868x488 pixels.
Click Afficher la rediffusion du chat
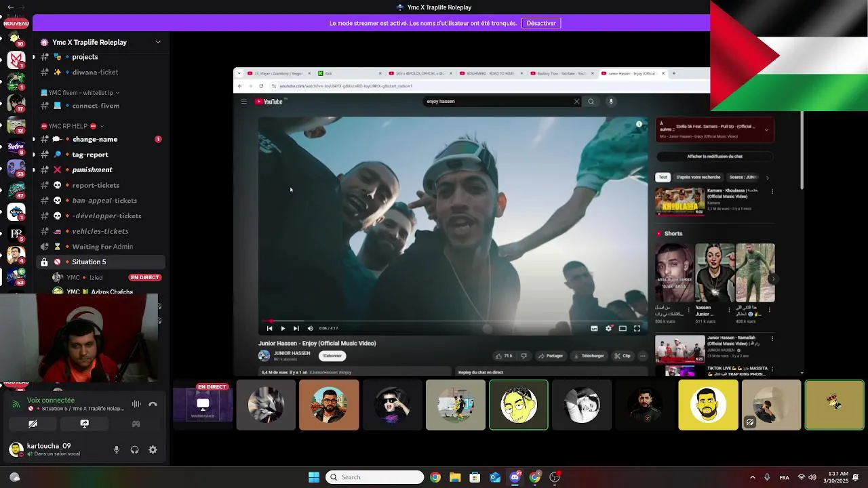pyautogui.click(x=715, y=157)
